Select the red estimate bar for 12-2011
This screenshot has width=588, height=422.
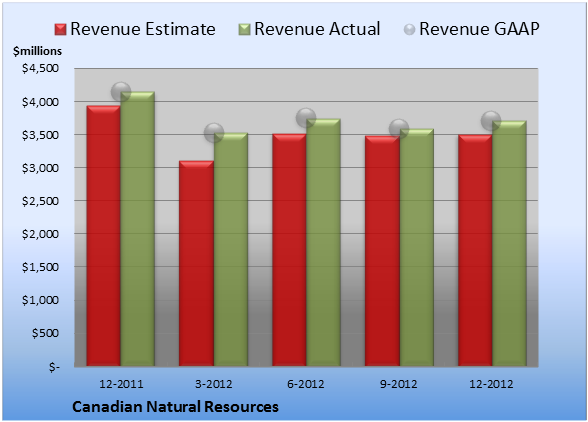click(104, 236)
